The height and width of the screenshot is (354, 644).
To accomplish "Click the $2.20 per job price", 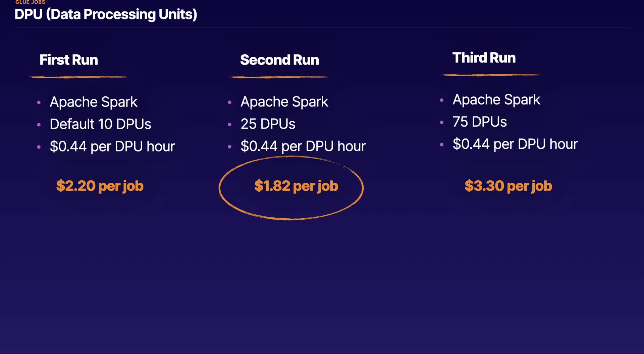I will pos(100,186).
